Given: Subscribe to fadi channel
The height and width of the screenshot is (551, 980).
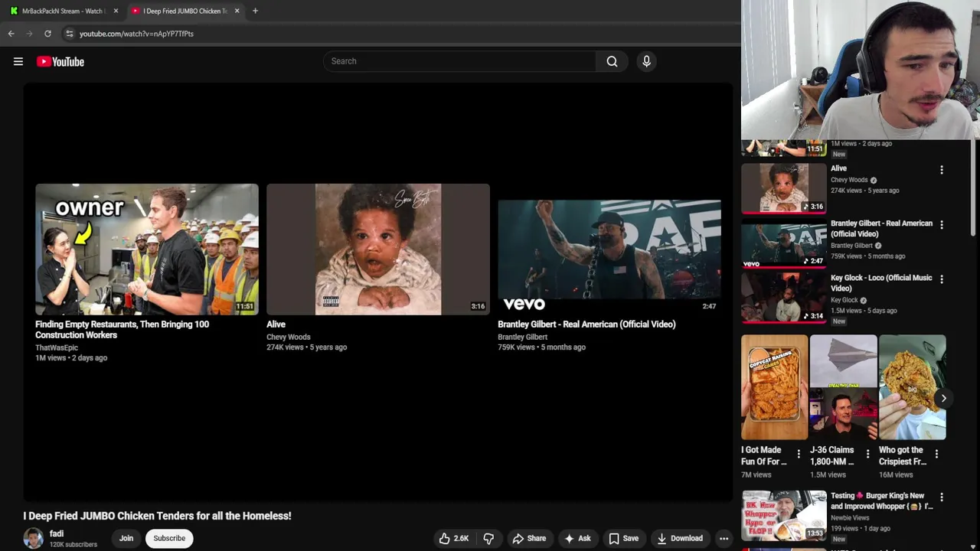Looking at the screenshot, I should coord(169,538).
